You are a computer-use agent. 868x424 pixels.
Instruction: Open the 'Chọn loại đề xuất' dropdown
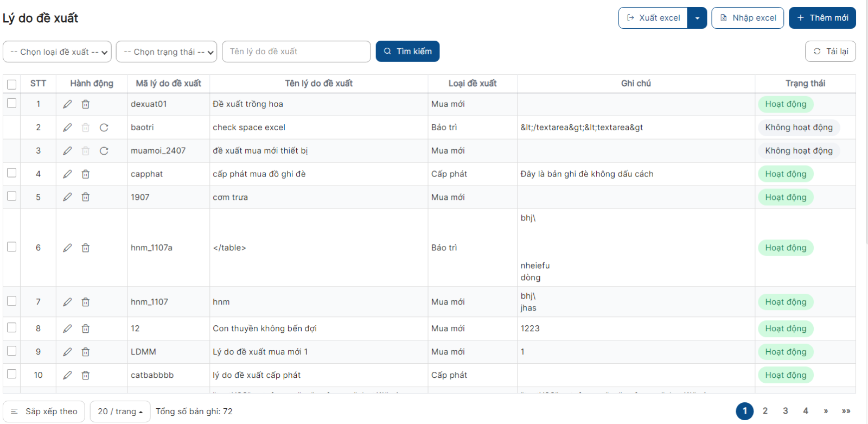(58, 52)
